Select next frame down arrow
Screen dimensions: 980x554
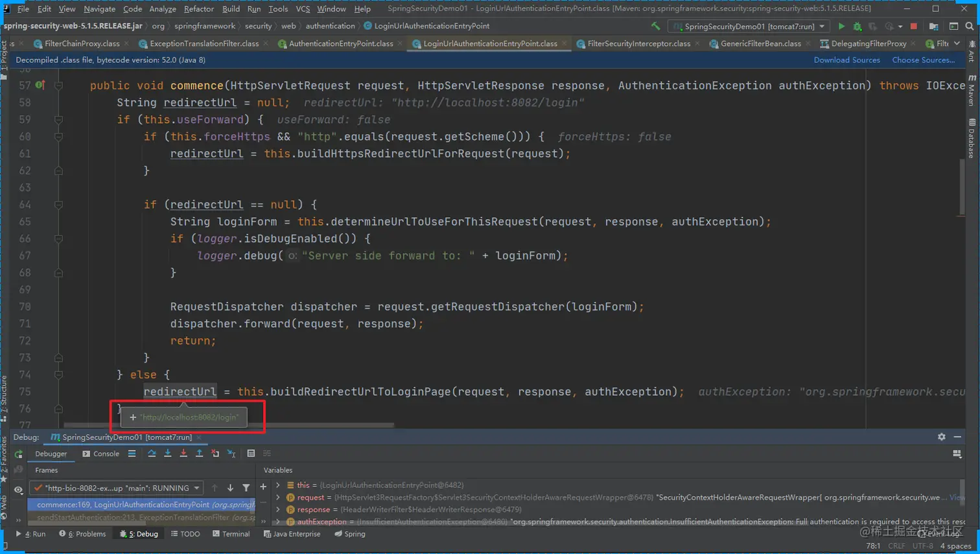230,488
